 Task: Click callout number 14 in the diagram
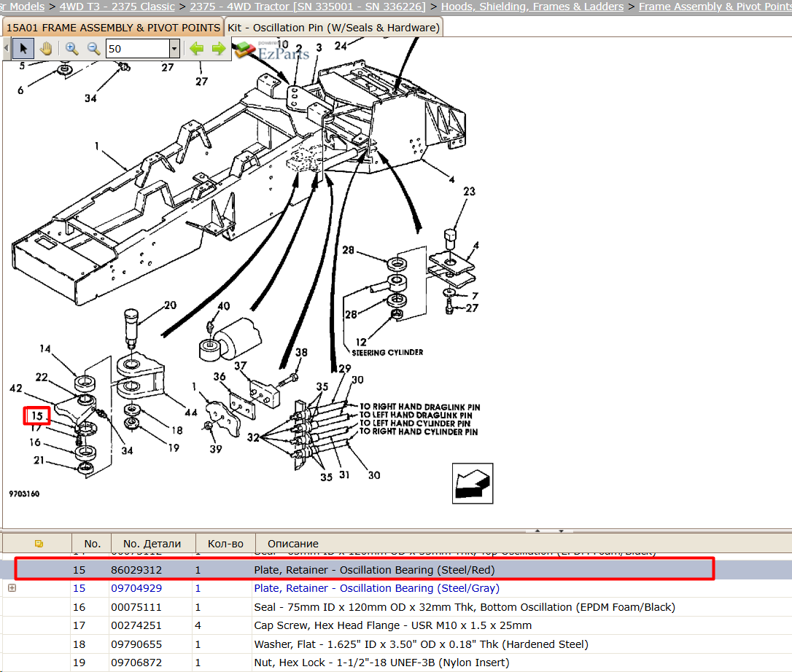click(x=45, y=349)
